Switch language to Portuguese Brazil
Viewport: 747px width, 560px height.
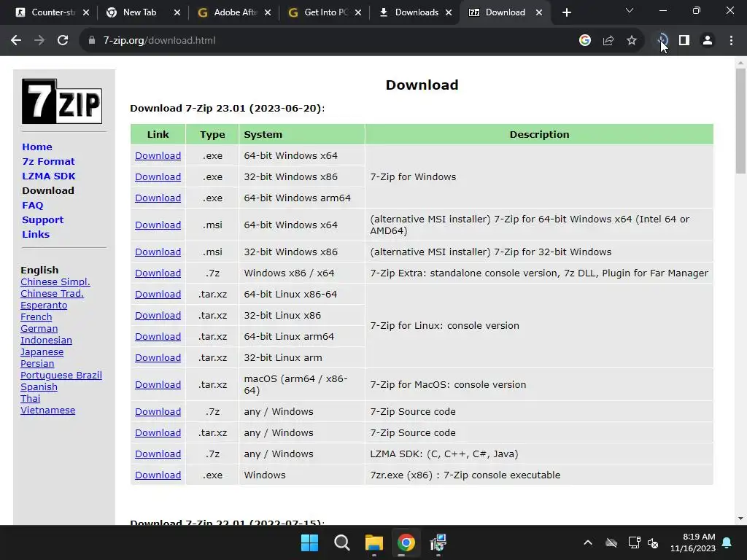pos(61,376)
